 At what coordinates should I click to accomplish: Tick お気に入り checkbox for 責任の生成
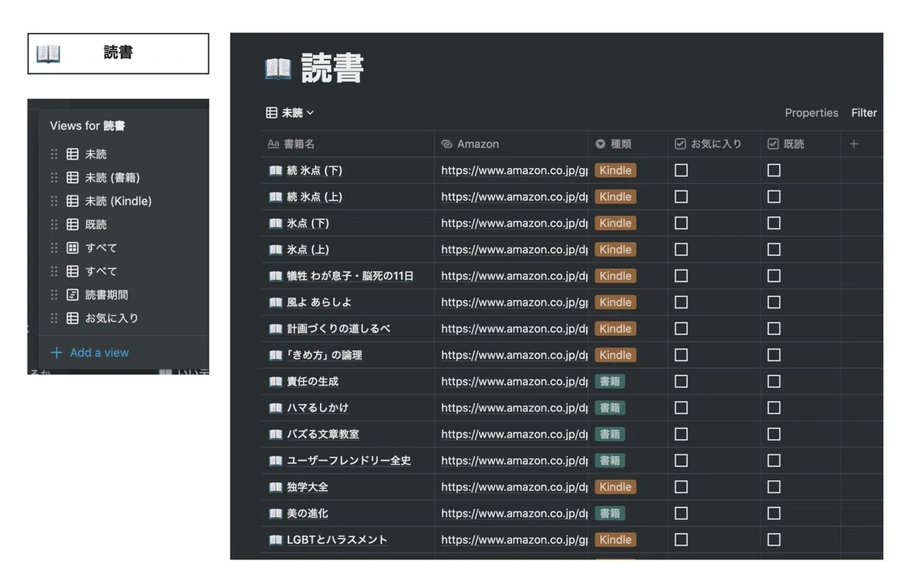point(681,381)
